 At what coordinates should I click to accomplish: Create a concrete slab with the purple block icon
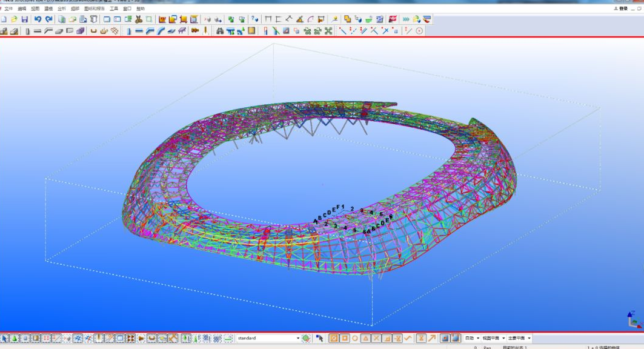pyautogui.click(x=81, y=31)
